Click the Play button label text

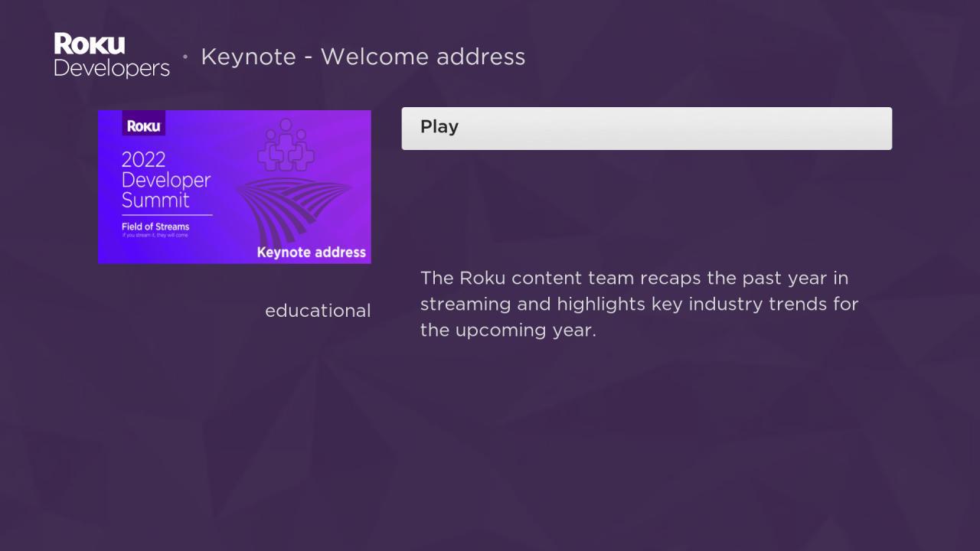(x=439, y=127)
